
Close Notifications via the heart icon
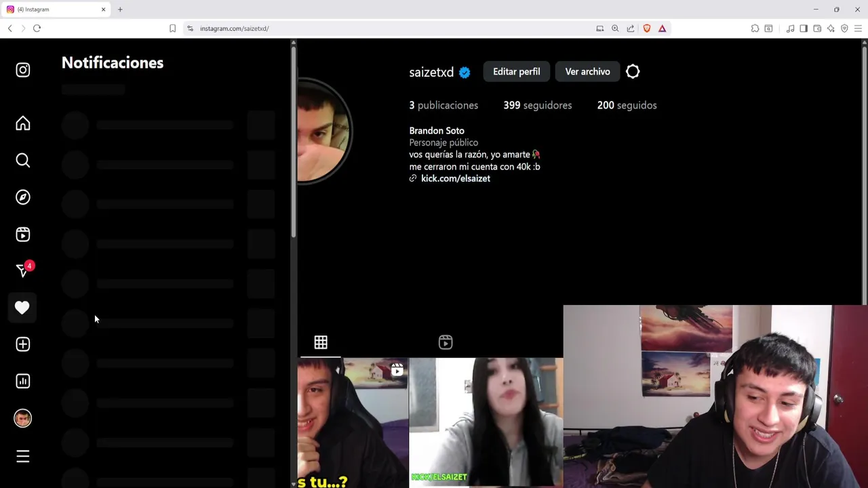pos(22,308)
